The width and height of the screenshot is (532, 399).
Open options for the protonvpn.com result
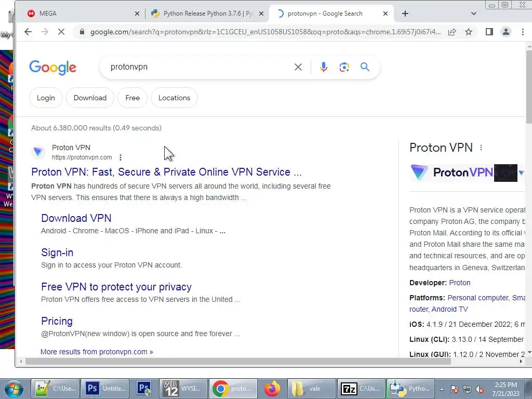click(121, 157)
